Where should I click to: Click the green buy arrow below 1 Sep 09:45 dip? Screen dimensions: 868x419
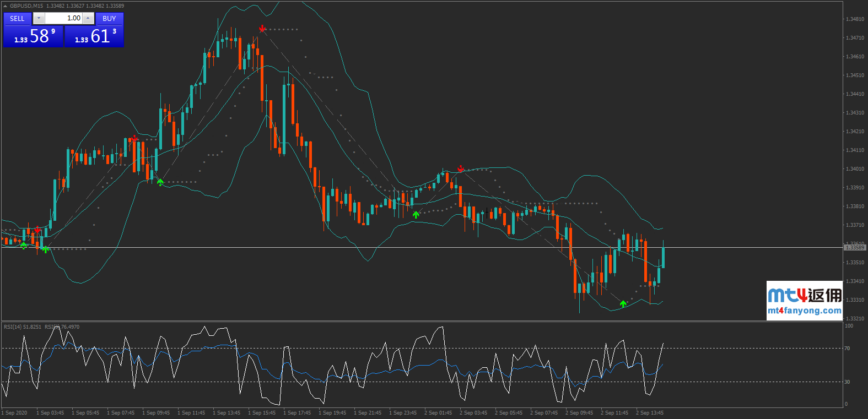[x=160, y=182]
